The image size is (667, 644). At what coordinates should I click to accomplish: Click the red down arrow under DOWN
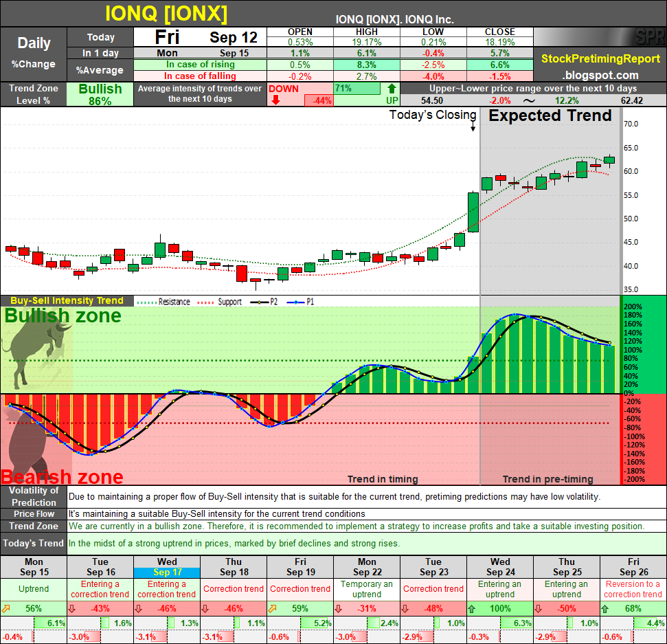coord(275,100)
